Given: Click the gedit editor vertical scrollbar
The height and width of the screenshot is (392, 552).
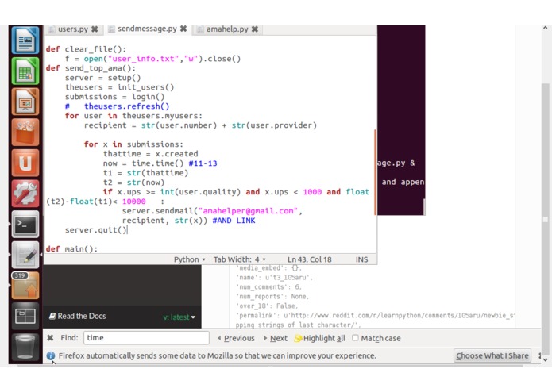Looking at the screenshot, I should pyautogui.click(x=375, y=172).
